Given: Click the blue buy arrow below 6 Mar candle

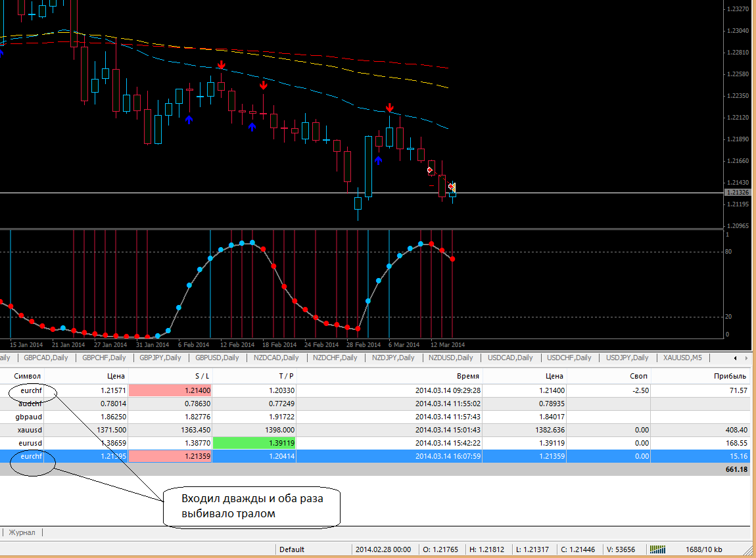Looking at the screenshot, I should 379,160.
